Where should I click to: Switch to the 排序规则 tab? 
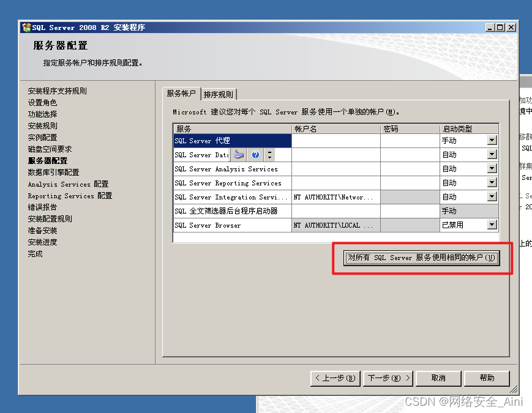click(219, 94)
